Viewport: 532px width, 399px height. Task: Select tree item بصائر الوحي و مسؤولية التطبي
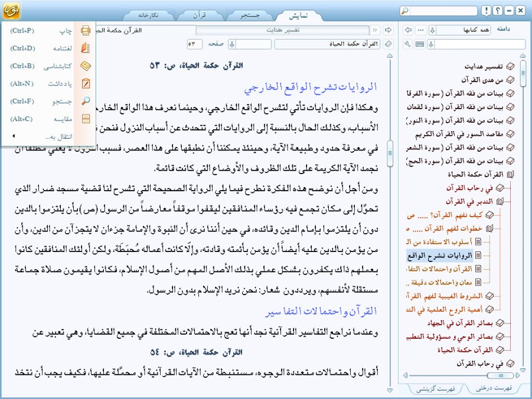coord(449,337)
